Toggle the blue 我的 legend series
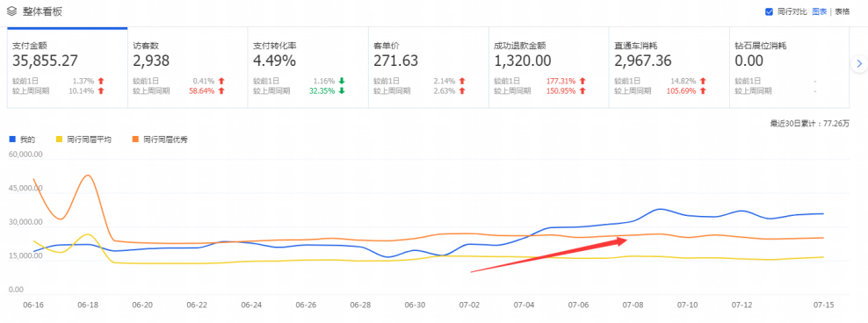The height and width of the screenshot is (323, 868). coord(22,140)
